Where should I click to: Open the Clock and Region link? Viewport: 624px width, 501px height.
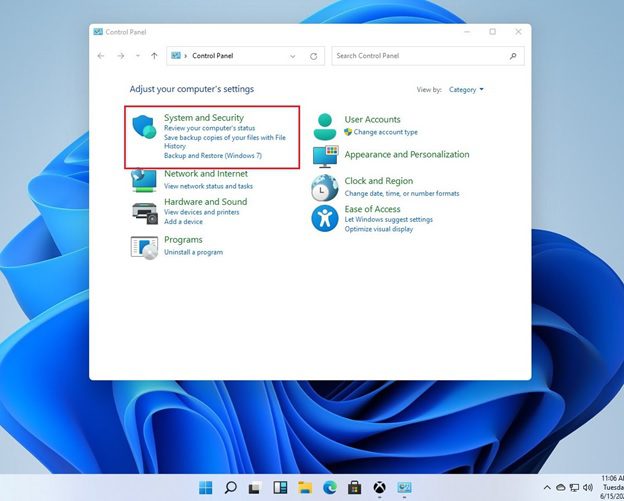378,181
